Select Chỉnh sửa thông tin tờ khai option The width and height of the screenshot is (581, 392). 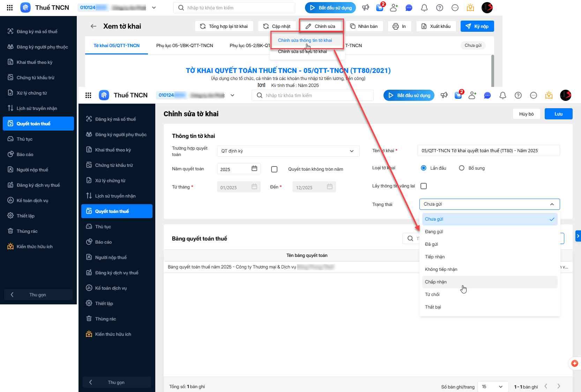pyautogui.click(x=305, y=40)
